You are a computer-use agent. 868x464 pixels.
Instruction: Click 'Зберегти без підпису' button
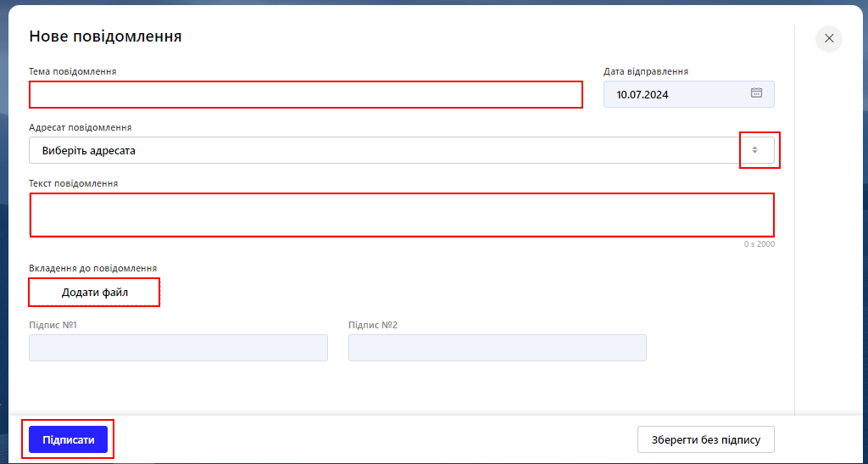706,439
